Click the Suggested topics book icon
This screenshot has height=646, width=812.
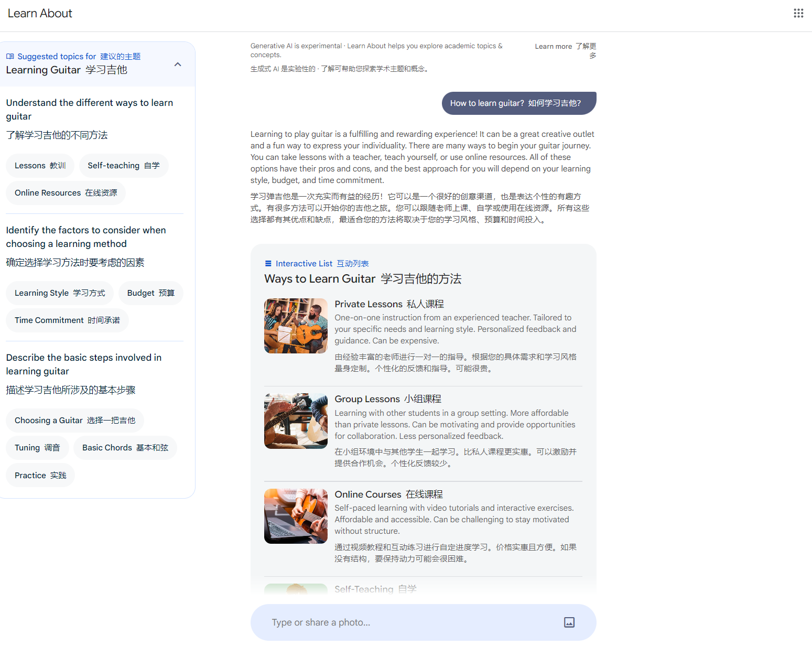click(10, 56)
